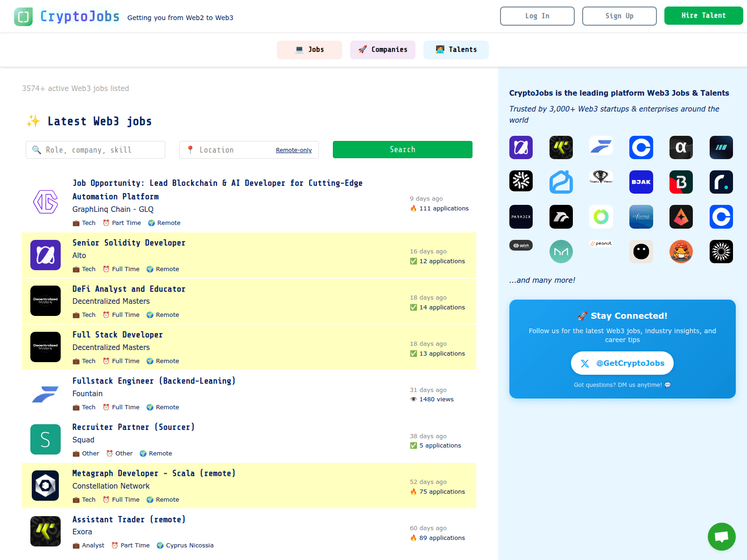Click the Alto logo beside Senior Solidity Developer
The height and width of the screenshot is (560, 747).
(x=45, y=255)
